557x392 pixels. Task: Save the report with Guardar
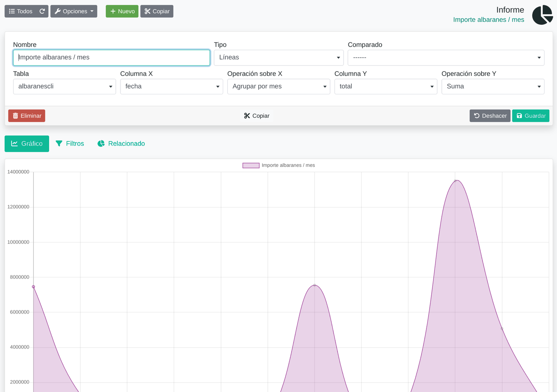[x=531, y=116]
